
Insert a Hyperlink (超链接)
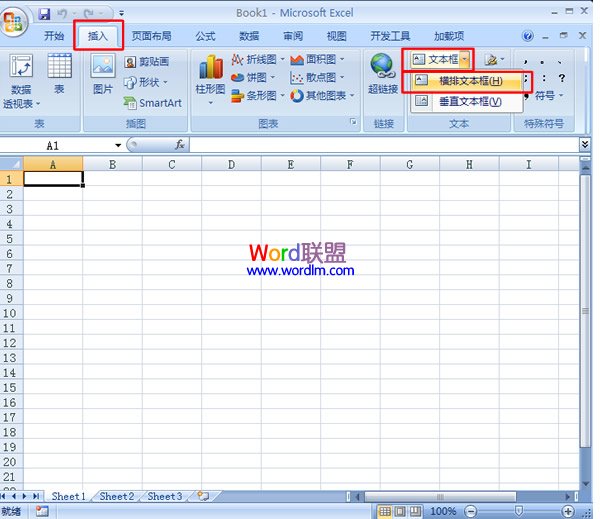coord(383,73)
